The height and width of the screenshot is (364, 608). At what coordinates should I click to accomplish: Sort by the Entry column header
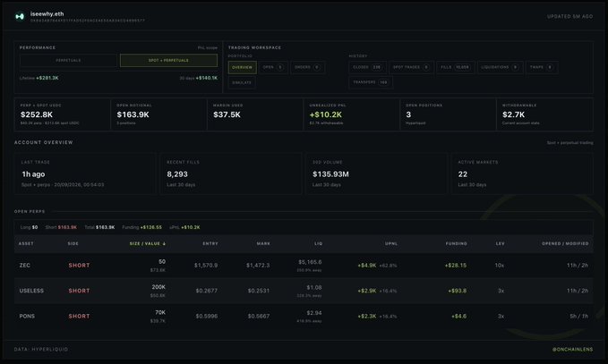coord(210,243)
